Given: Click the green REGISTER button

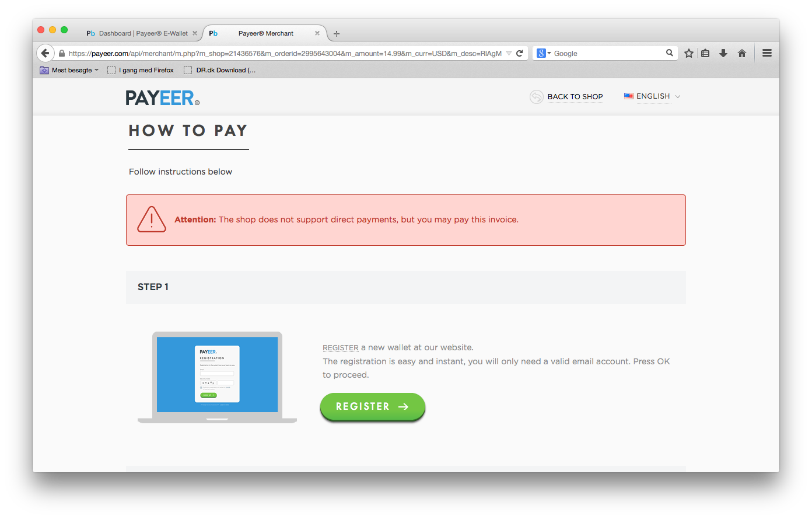Looking at the screenshot, I should point(373,406).
